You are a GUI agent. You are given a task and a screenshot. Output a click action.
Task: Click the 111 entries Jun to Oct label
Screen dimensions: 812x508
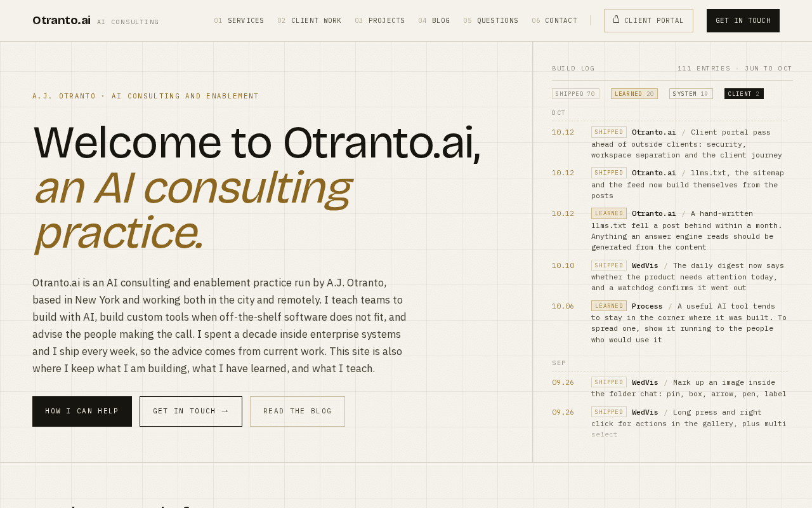tap(735, 69)
